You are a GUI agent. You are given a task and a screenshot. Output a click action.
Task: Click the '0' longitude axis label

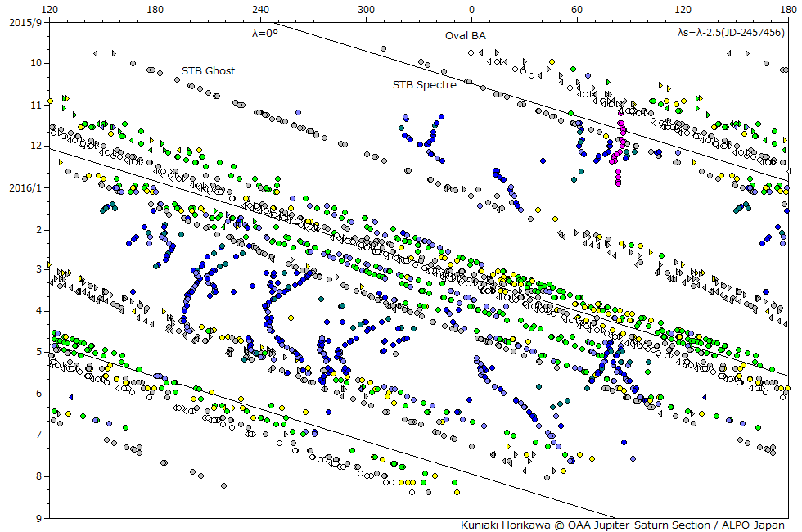click(471, 9)
